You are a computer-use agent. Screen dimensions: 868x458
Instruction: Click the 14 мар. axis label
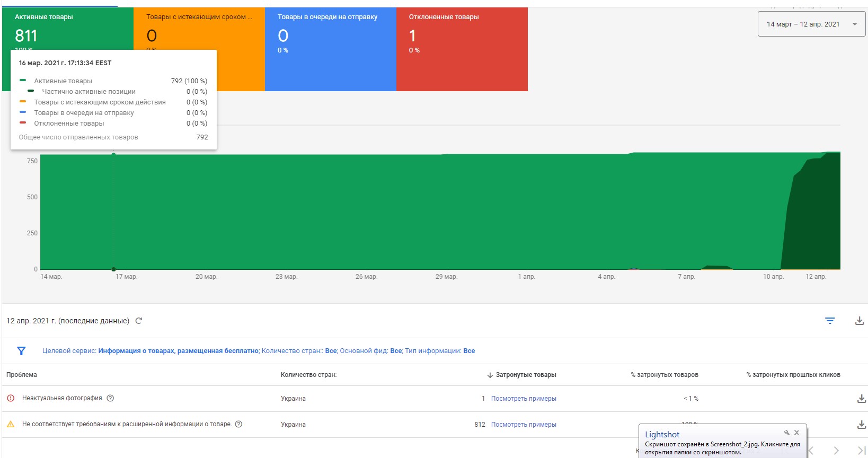[x=51, y=277]
